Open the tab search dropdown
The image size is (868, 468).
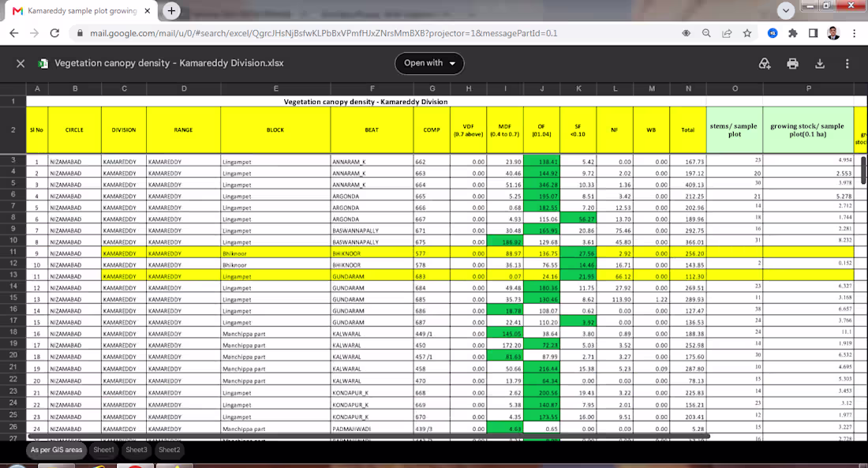(785, 10)
